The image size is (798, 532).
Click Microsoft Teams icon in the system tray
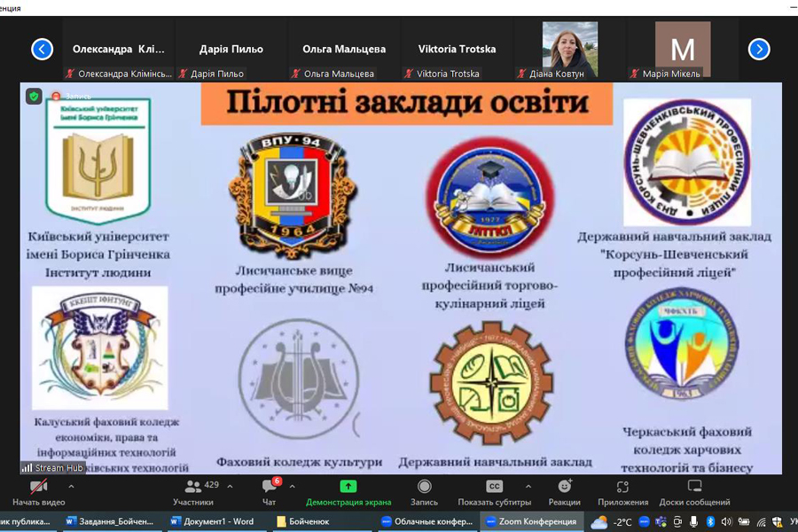[x=661, y=521]
